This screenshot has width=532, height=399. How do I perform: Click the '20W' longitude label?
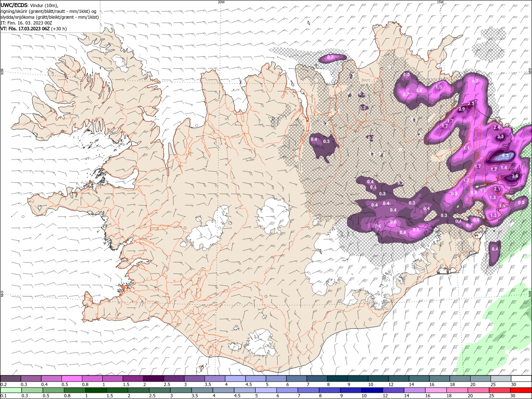point(221,2)
